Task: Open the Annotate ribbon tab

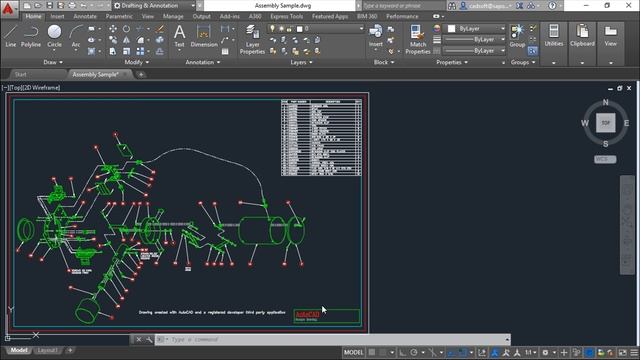Action: pyautogui.click(x=85, y=16)
